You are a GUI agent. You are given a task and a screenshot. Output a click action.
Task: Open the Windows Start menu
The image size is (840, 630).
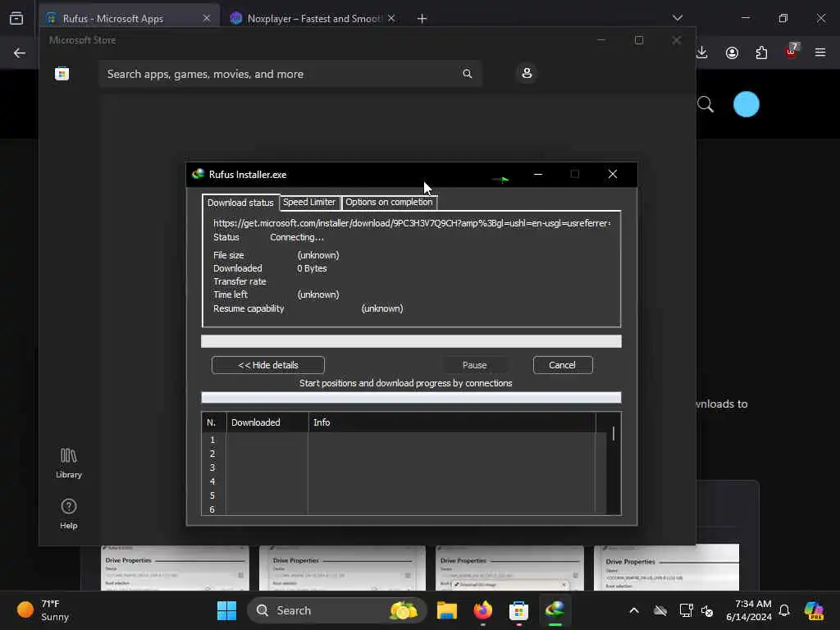pos(226,610)
